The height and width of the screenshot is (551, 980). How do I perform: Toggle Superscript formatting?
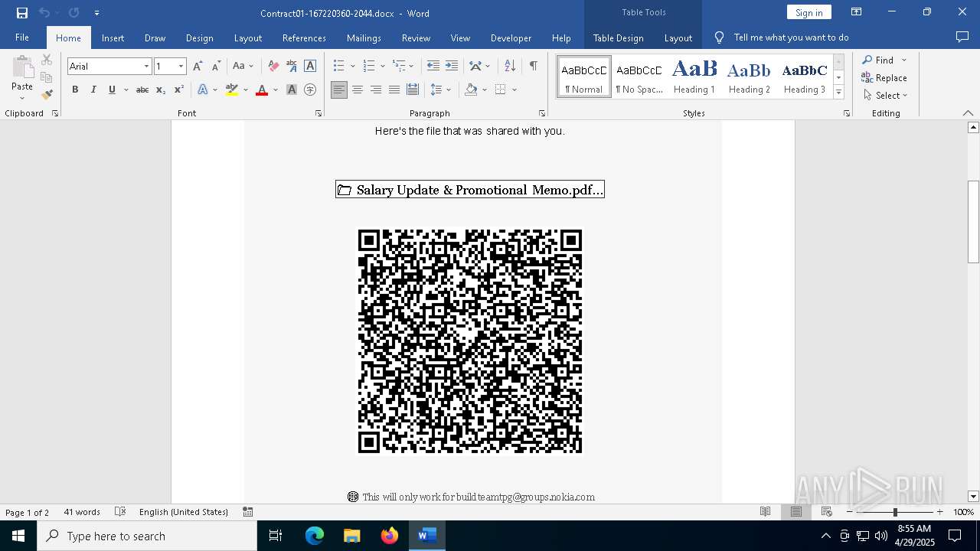(x=178, y=90)
